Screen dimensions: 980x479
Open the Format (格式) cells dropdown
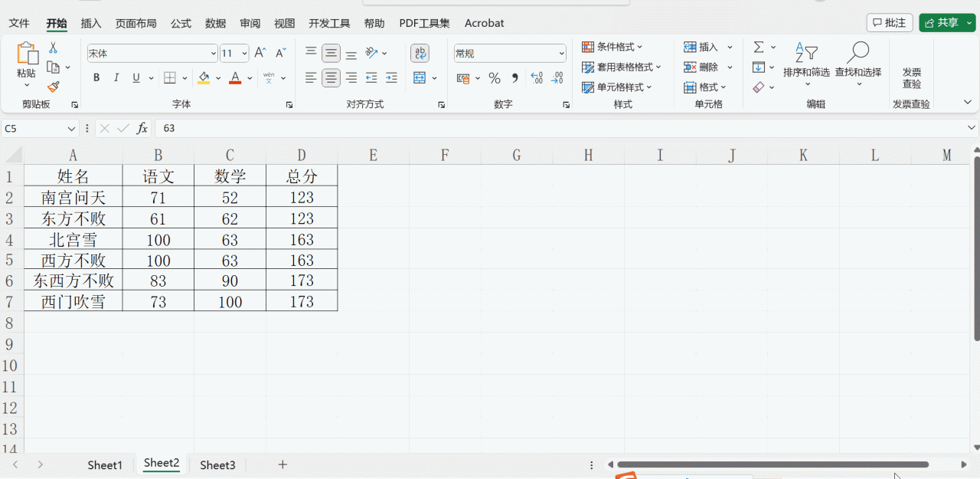tap(705, 87)
